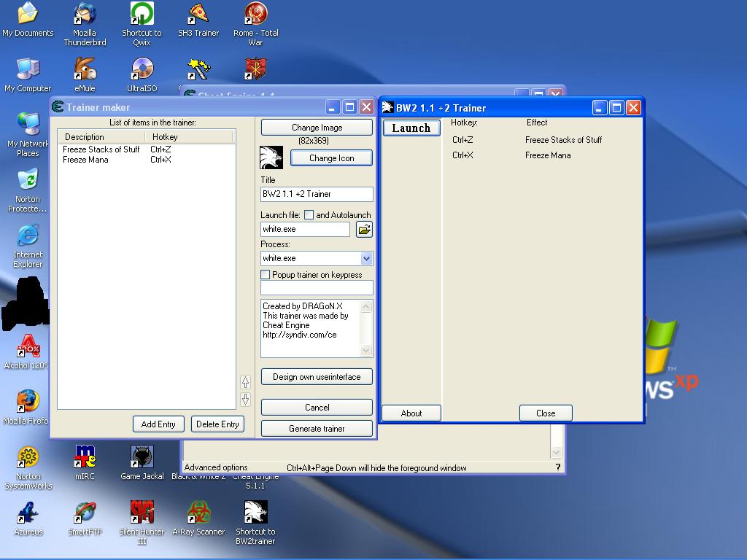Click the Title text field

point(317,194)
